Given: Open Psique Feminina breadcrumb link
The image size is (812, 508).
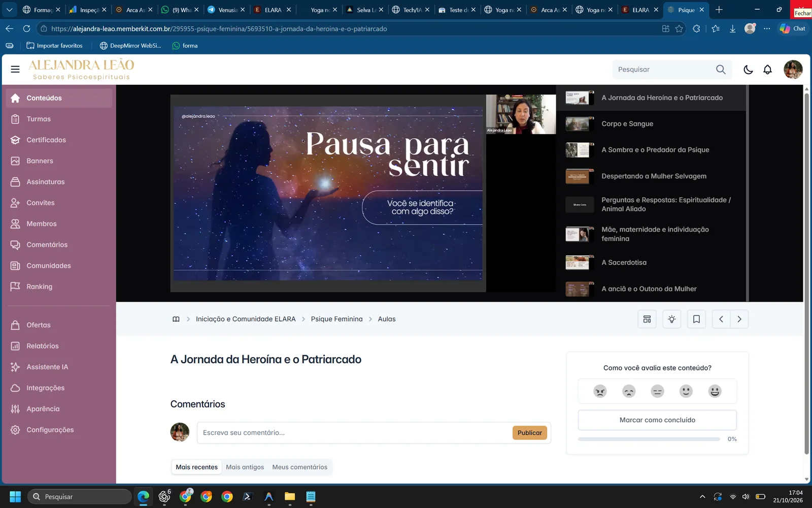Looking at the screenshot, I should 337,319.
